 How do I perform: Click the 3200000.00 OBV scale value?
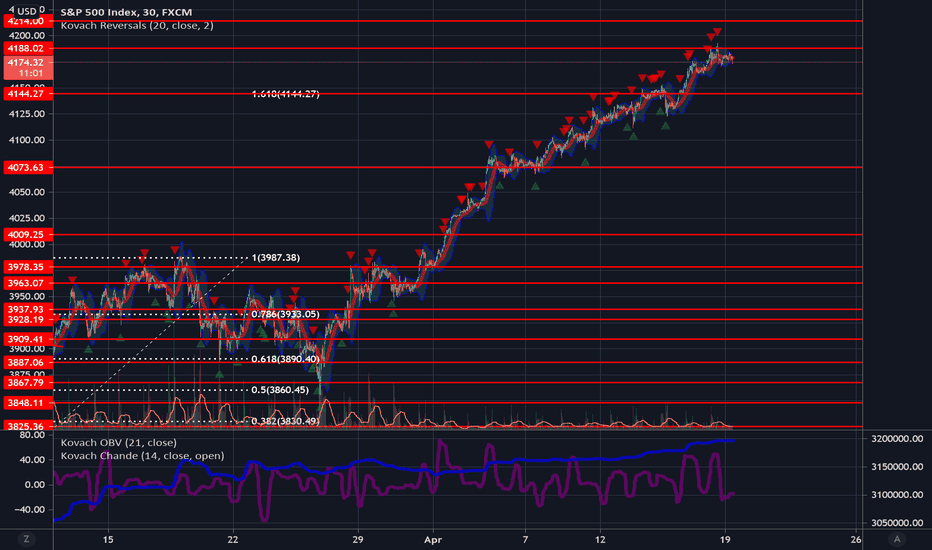tap(897, 439)
